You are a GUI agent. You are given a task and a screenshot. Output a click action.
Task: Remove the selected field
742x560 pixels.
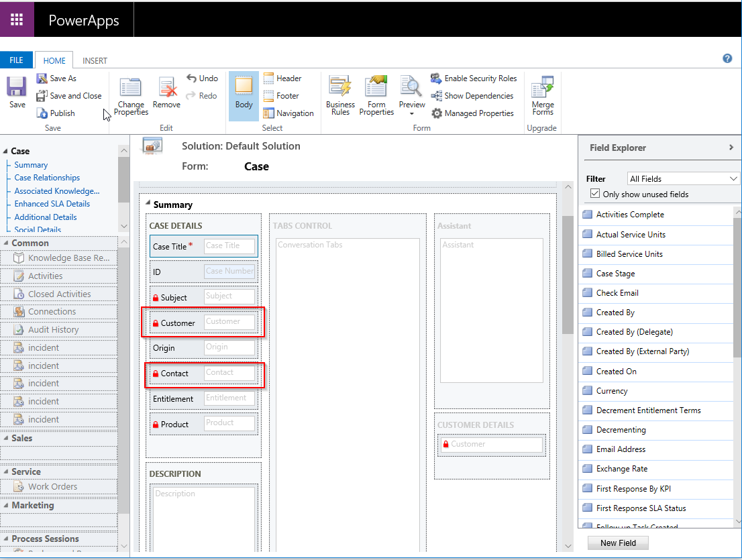pyautogui.click(x=166, y=93)
